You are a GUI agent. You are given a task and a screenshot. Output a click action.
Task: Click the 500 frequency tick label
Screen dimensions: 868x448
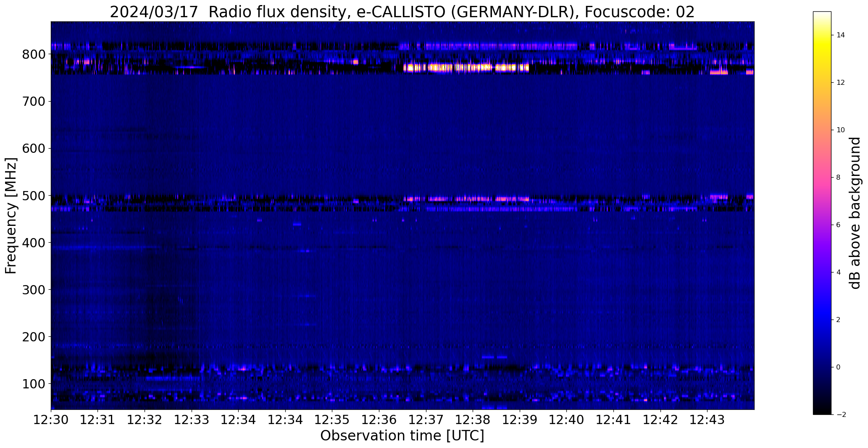[x=34, y=196]
